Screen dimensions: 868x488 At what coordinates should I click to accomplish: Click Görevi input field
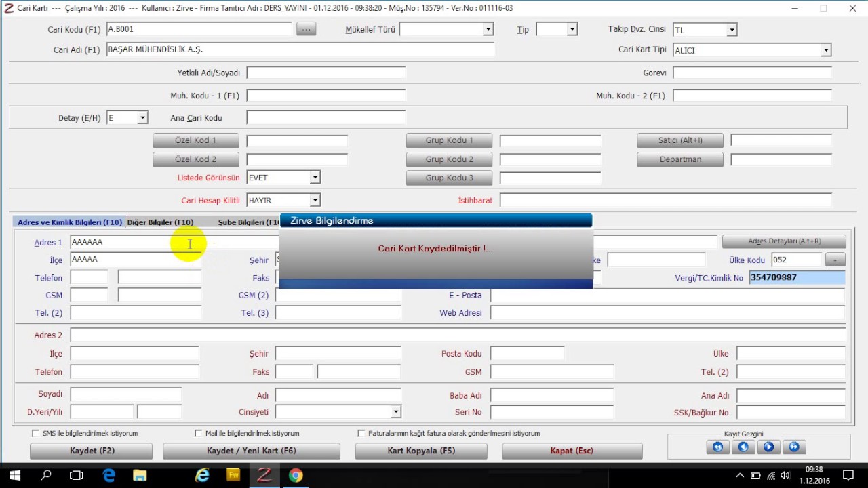point(752,73)
